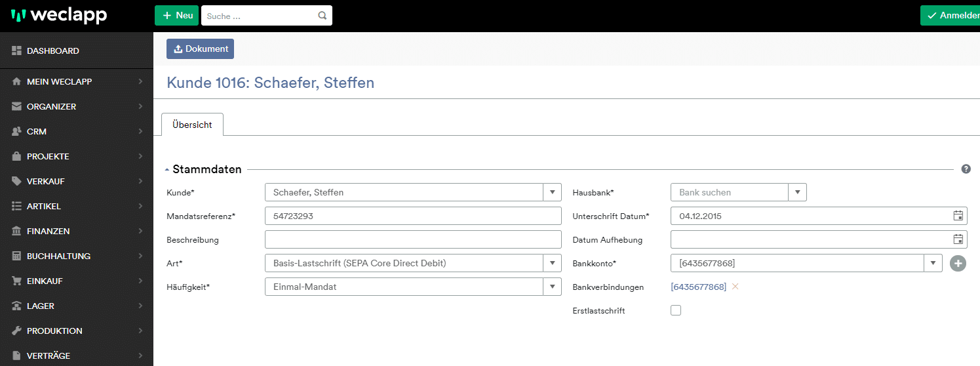Screen dimensions: 980x366
Task: Click the Häufigkeit field Einmal-Mandat
Action: (404, 287)
